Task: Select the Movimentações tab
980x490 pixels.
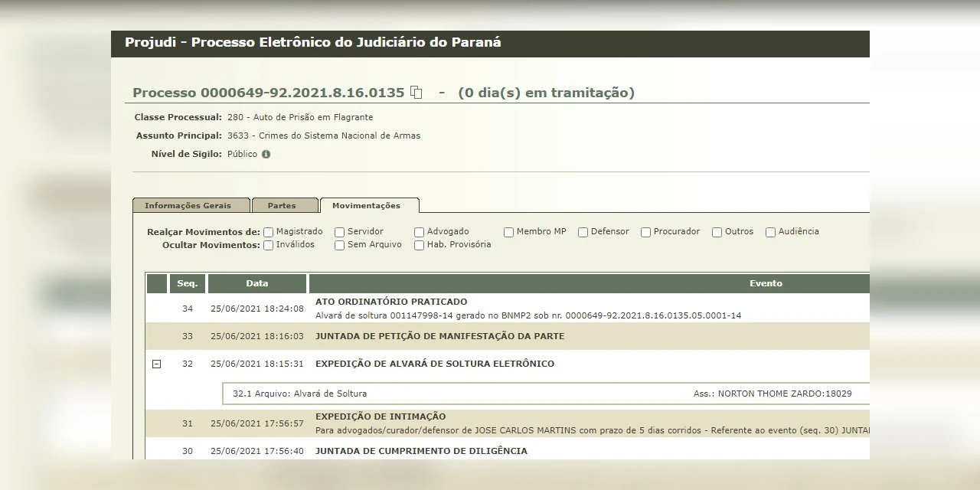Action: click(366, 205)
